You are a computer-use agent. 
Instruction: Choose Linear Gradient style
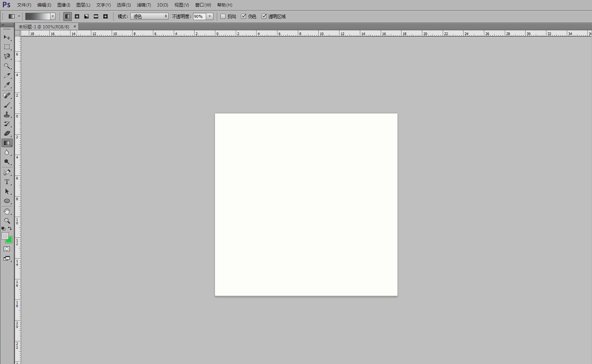pos(68,16)
